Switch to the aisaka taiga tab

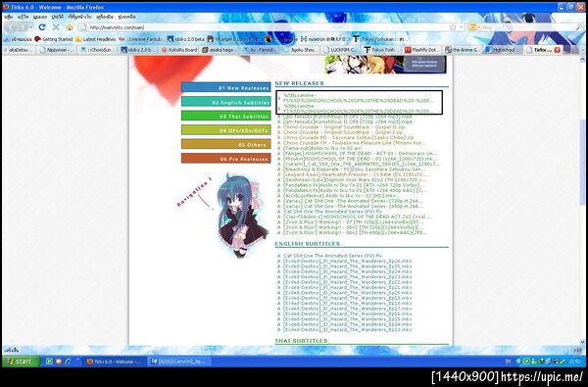220,50
